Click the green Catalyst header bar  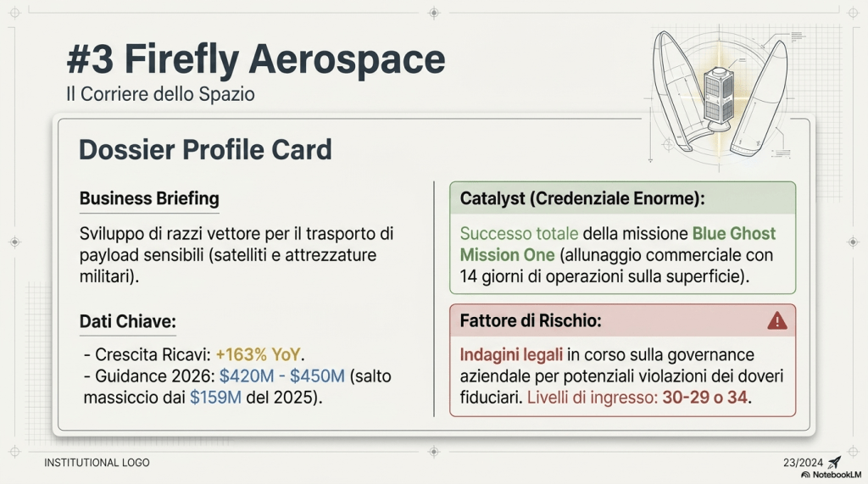(x=622, y=198)
